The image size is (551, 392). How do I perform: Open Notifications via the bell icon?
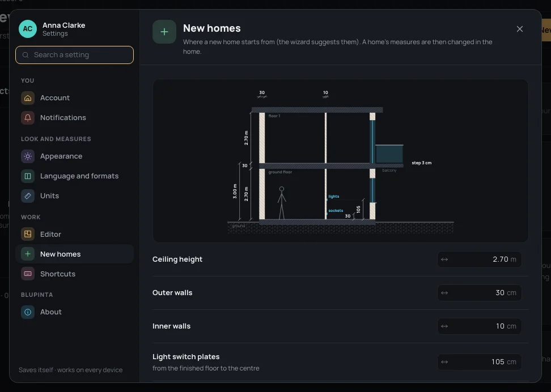pyautogui.click(x=28, y=118)
